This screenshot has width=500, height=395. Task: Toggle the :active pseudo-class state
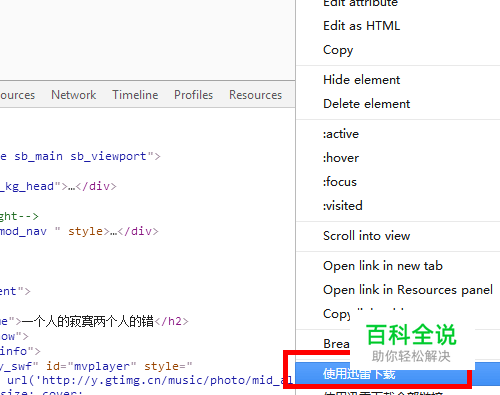point(341,134)
